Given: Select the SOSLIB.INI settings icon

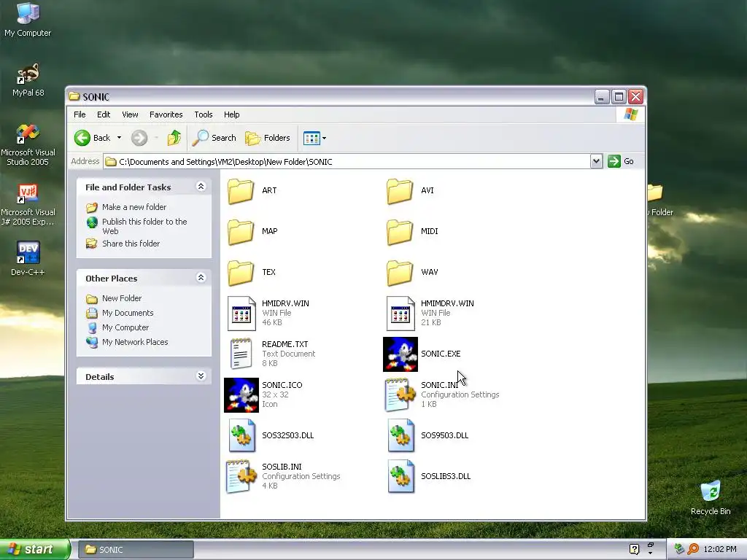Looking at the screenshot, I should point(241,476).
